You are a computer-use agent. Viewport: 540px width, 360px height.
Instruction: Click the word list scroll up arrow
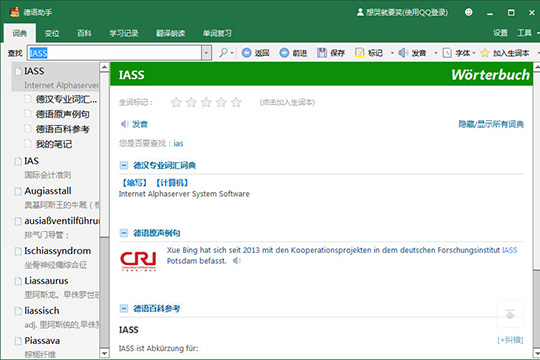coord(104,67)
